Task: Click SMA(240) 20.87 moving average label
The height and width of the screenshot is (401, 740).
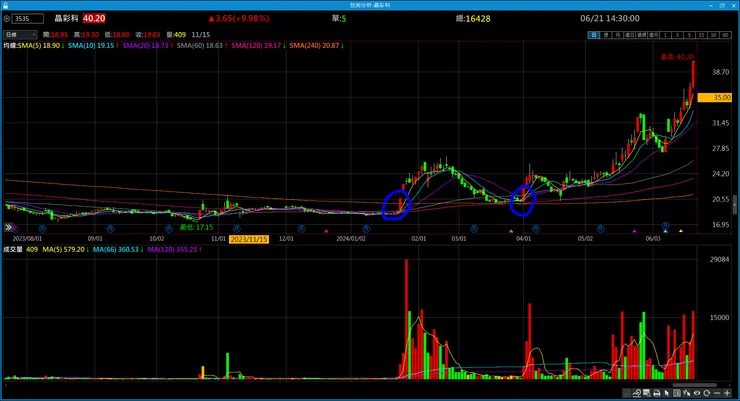Action: pos(317,45)
